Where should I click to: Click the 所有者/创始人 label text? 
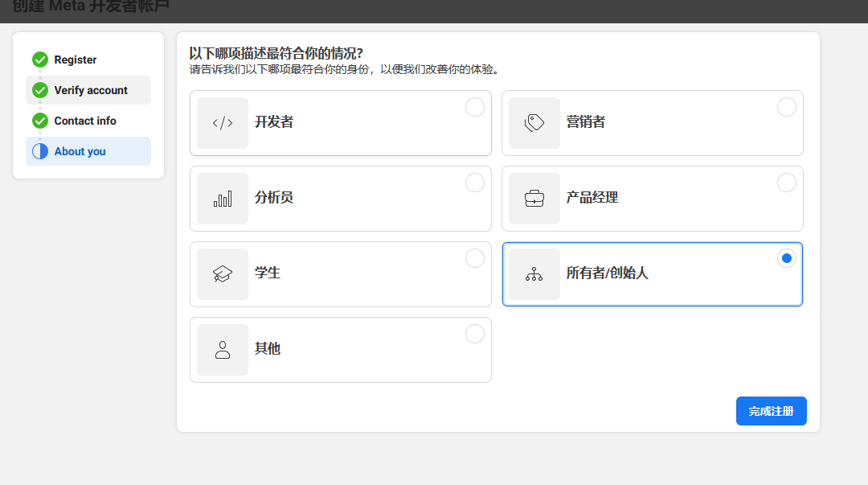tap(607, 273)
